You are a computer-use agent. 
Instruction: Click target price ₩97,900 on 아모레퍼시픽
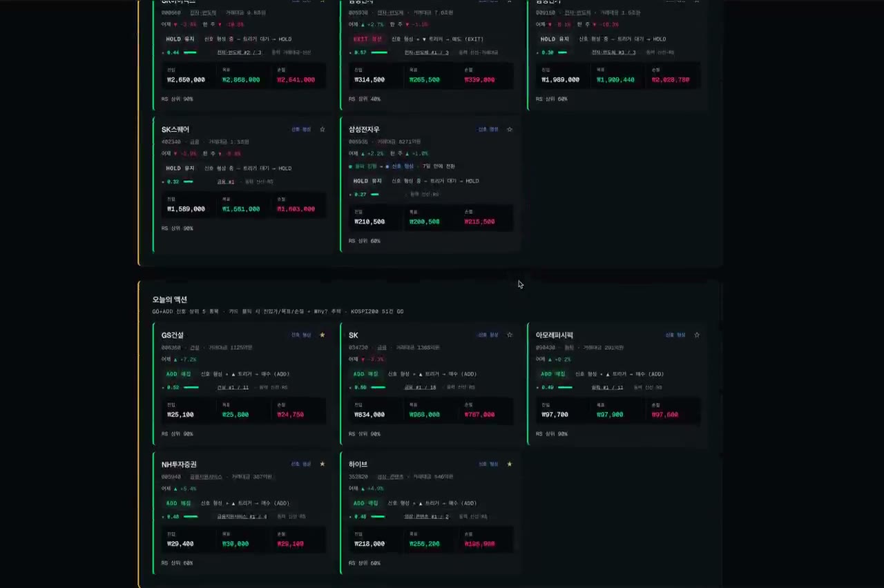(610, 414)
